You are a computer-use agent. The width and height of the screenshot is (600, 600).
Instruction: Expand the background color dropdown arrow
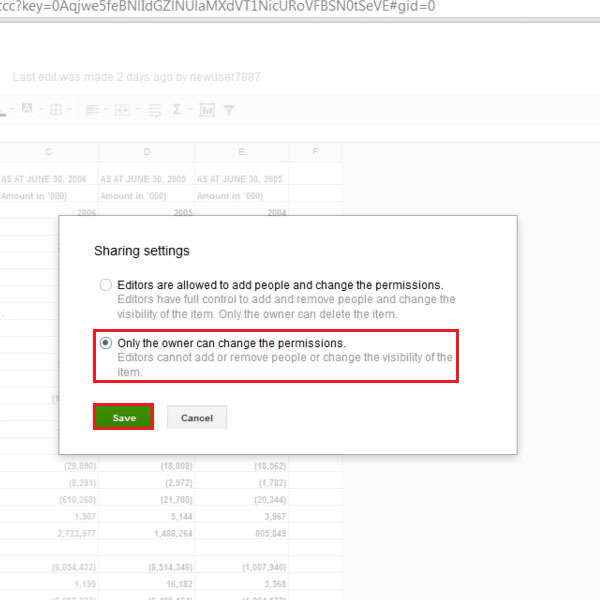(x=41, y=109)
